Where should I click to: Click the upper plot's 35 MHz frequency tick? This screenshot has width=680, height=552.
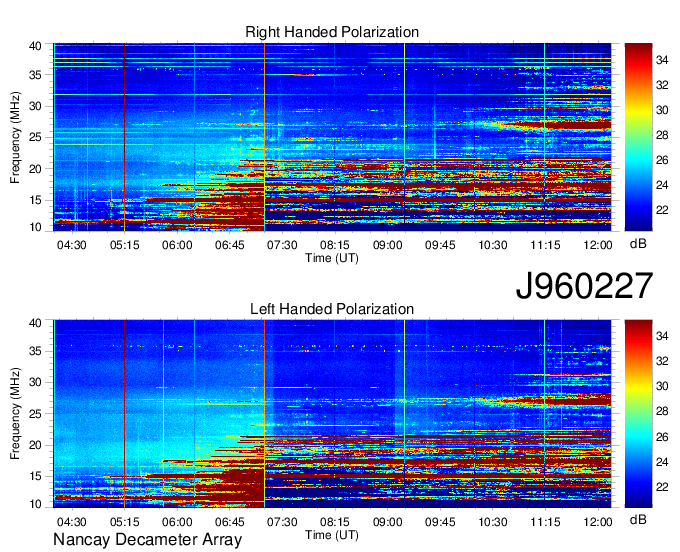click(35, 75)
